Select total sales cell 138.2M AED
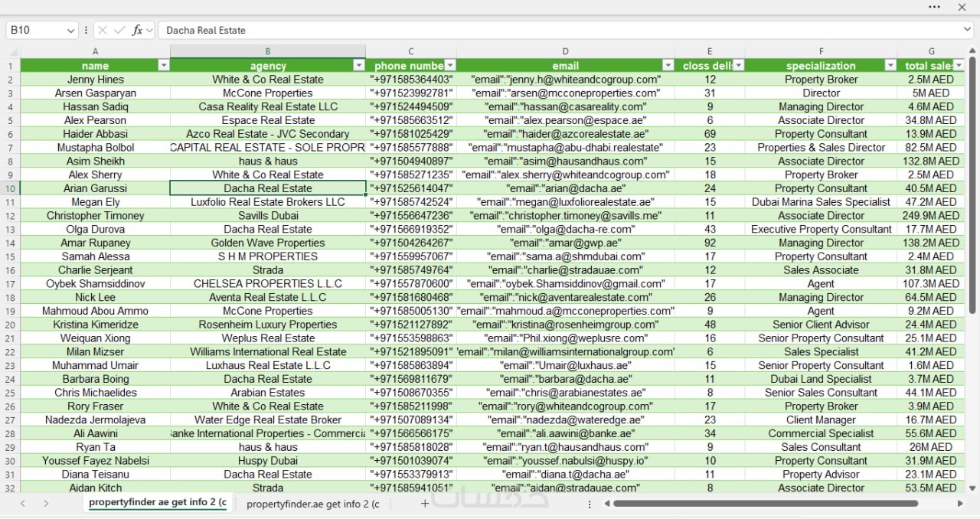The width and height of the screenshot is (980, 519). click(x=931, y=243)
